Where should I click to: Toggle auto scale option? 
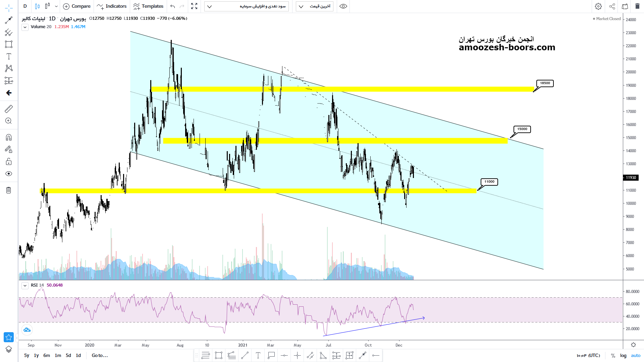(636, 355)
